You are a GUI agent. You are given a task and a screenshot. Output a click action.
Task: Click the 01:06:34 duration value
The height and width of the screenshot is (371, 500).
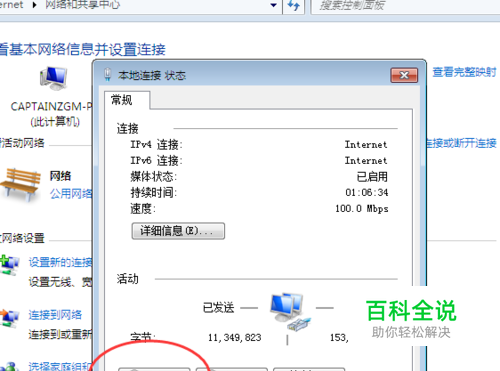click(367, 193)
